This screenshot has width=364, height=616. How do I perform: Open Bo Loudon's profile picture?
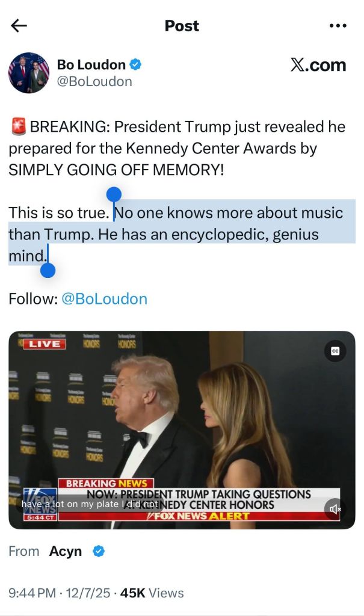coord(29,73)
